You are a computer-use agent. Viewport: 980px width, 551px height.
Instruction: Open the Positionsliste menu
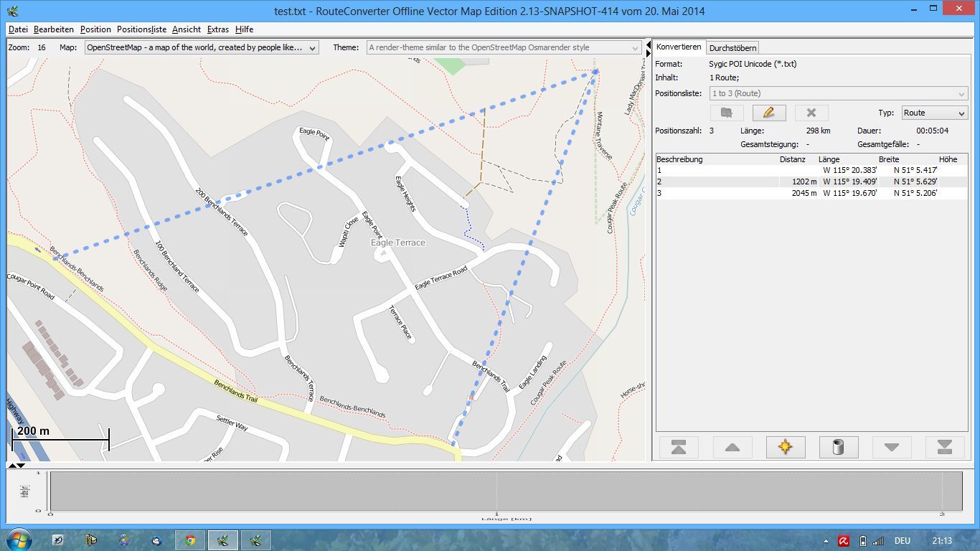tap(141, 29)
